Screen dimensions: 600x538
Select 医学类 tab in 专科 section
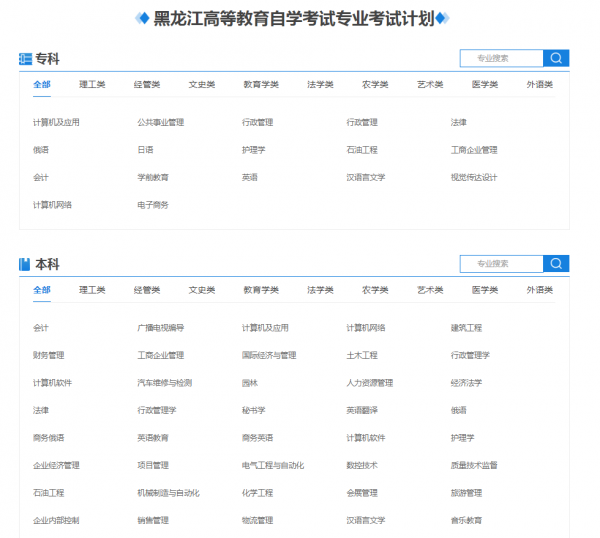tap(485, 85)
